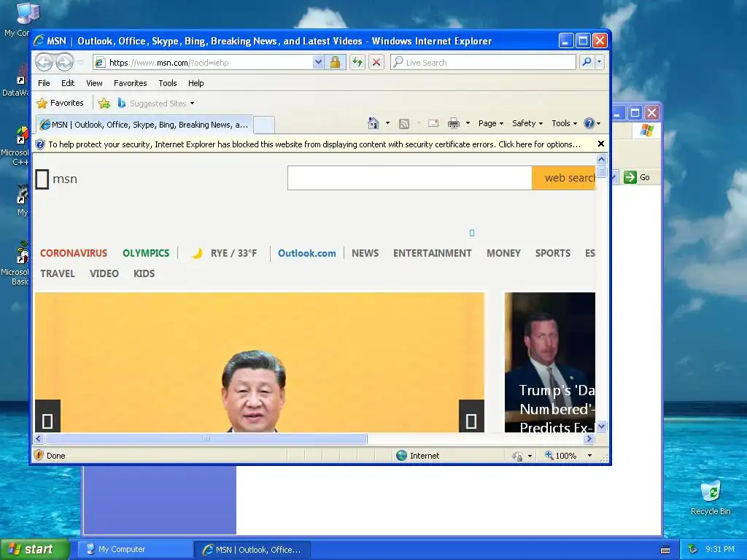Open the search provider dropdown arrow
747x560 pixels.
tap(600, 62)
